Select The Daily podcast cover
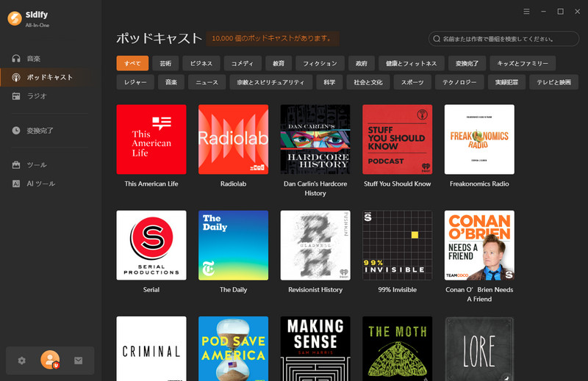The width and height of the screenshot is (588, 381). (x=233, y=245)
